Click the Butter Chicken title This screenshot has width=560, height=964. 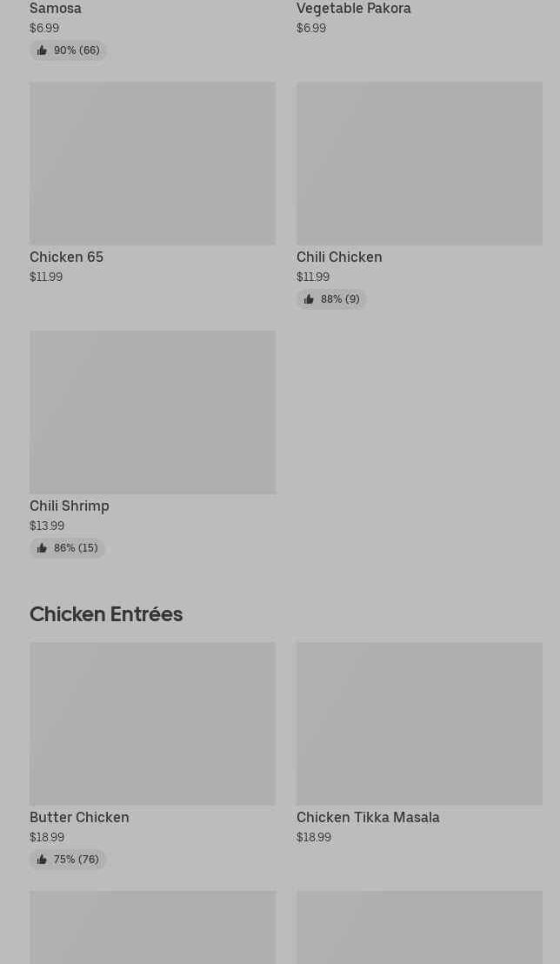point(79,817)
